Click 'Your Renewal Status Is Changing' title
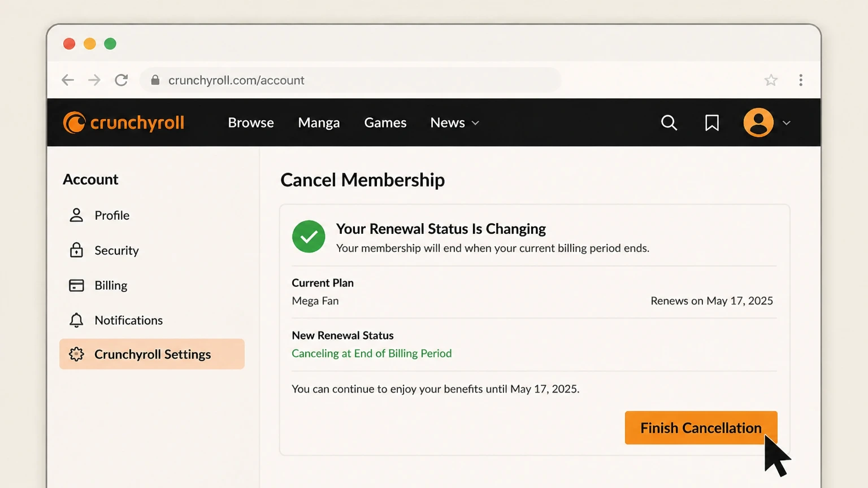Viewport: 868px width, 488px height. tap(441, 229)
